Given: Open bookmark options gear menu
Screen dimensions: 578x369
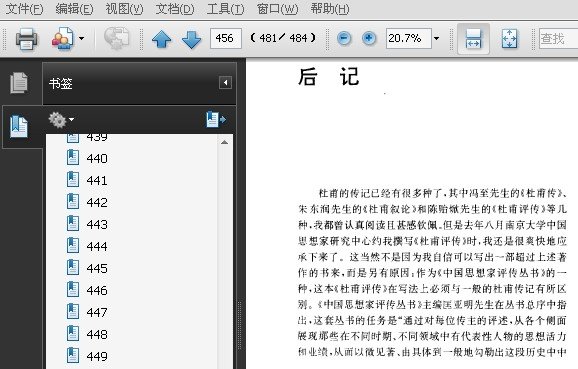Looking at the screenshot, I should (x=61, y=120).
